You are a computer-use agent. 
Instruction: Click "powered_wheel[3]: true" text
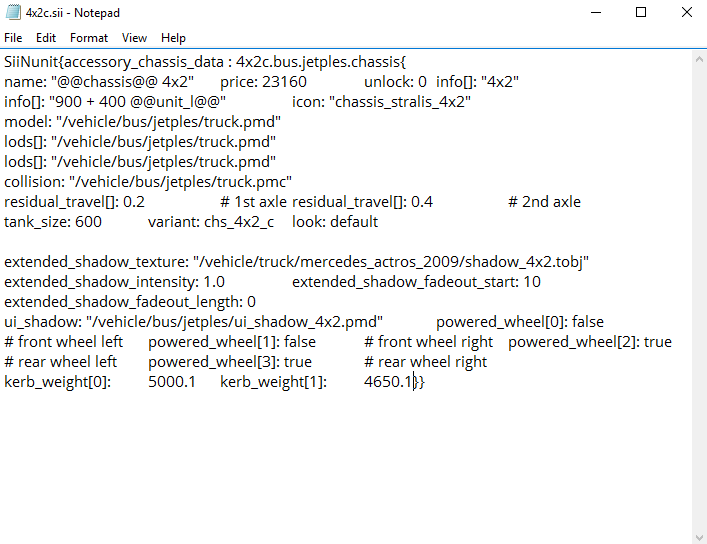[x=230, y=362]
